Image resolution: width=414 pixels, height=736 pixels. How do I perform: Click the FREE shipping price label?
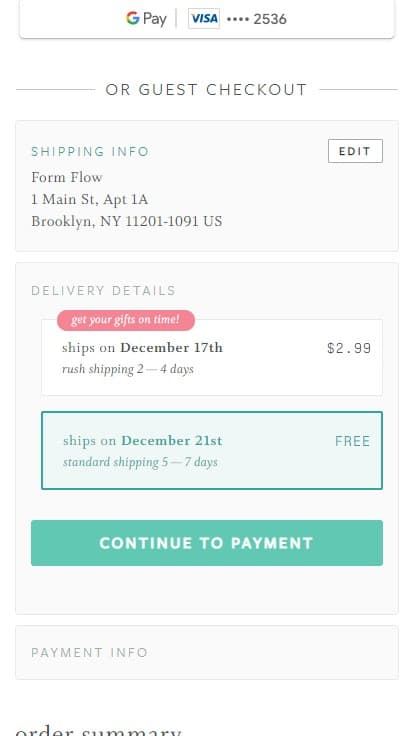(x=353, y=441)
